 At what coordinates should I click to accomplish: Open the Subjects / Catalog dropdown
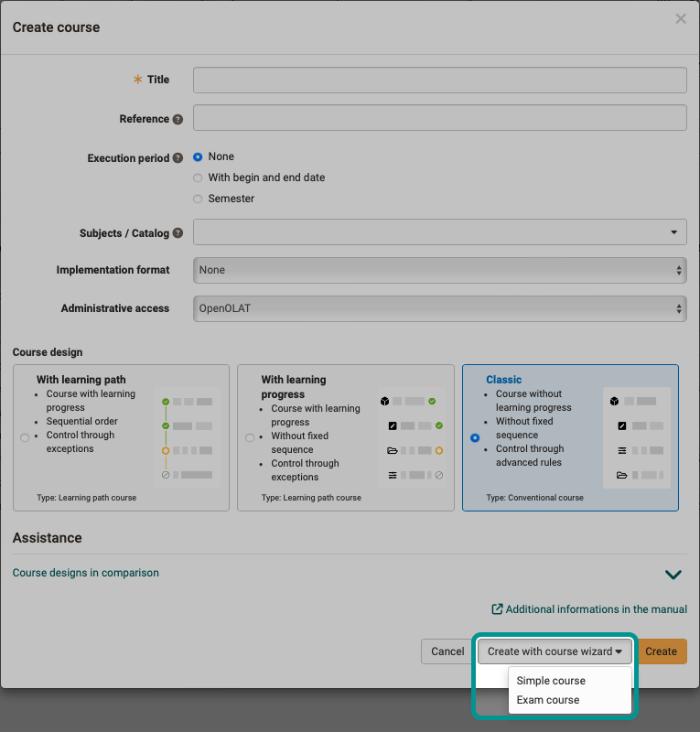[439, 232]
